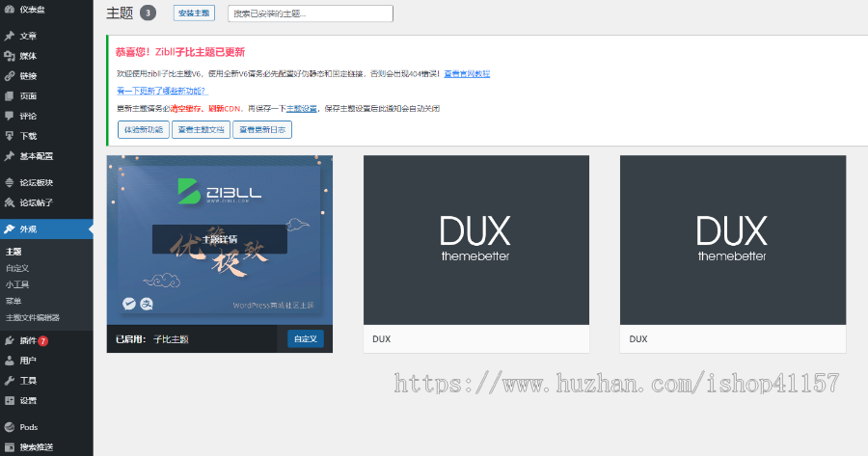Click the 文章 posts pin icon

click(x=10, y=36)
